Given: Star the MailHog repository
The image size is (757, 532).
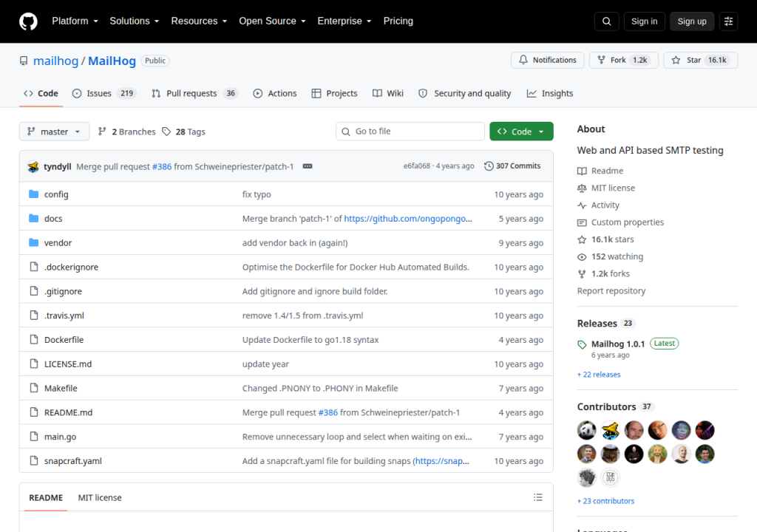Looking at the screenshot, I should (701, 61).
